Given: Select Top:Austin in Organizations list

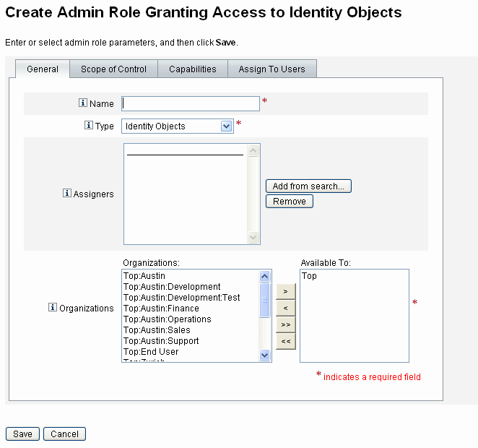Looking at the screenshot, I should tap(144, 276).
